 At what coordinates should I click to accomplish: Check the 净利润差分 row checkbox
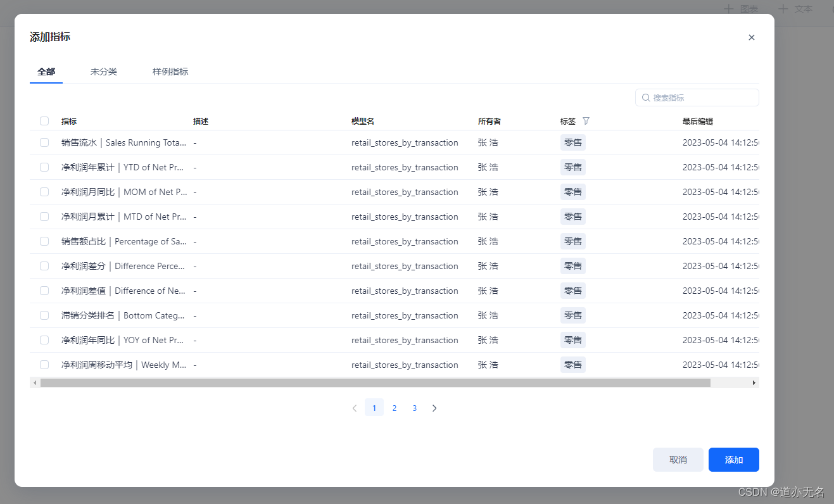coord(44,266)
